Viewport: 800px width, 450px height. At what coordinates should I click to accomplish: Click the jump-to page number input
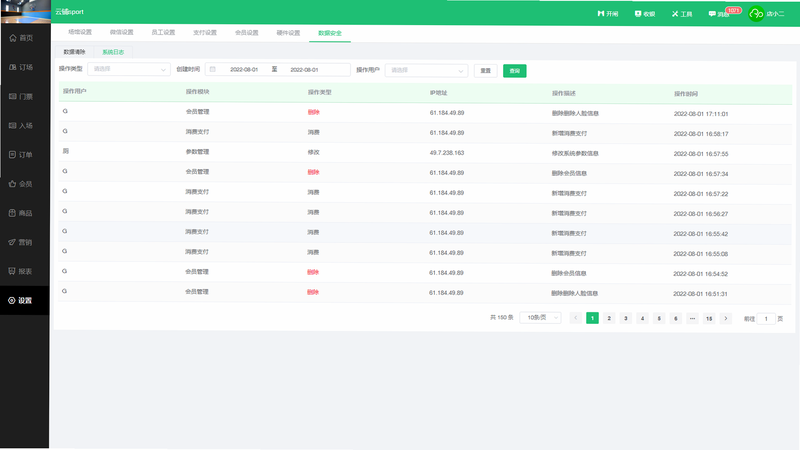point(766,319)
